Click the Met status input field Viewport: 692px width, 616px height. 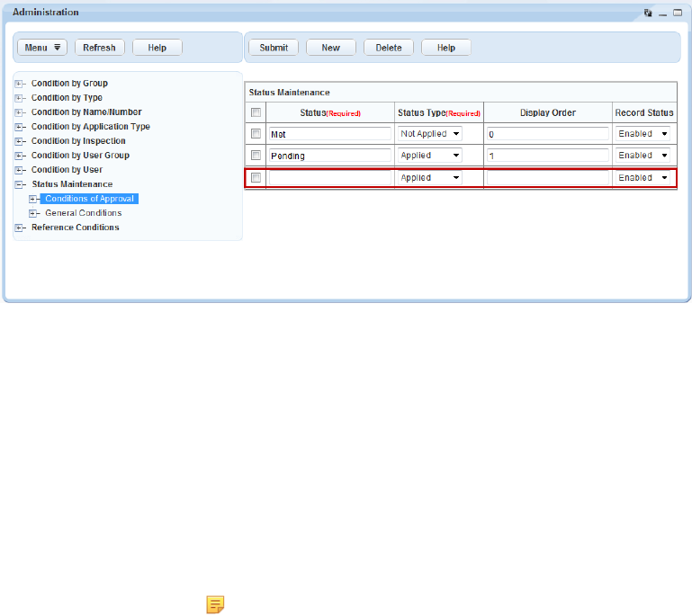330,134
